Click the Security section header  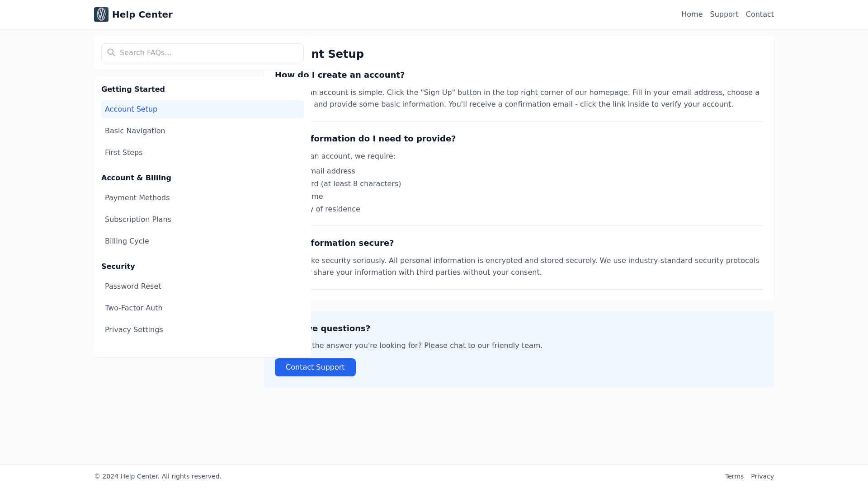click(118, 266)
